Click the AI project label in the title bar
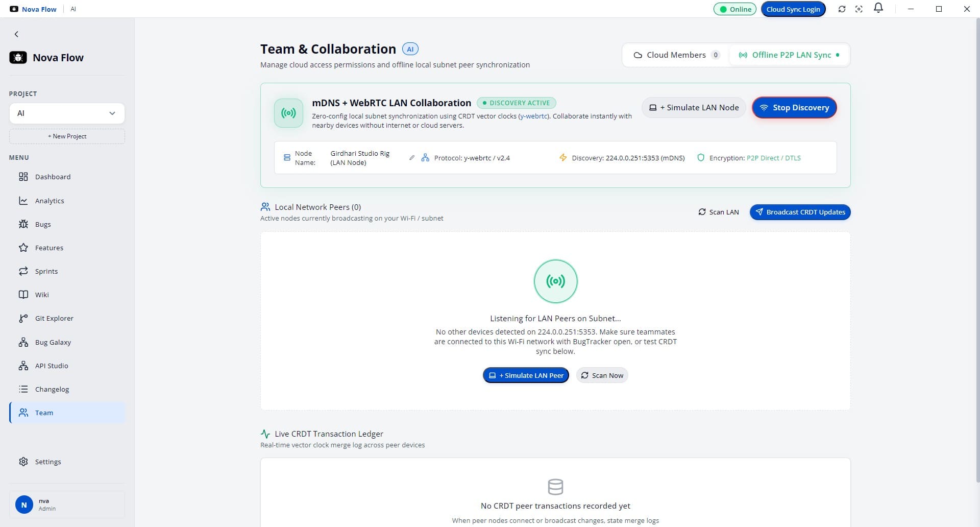 [x=73, y=9]
